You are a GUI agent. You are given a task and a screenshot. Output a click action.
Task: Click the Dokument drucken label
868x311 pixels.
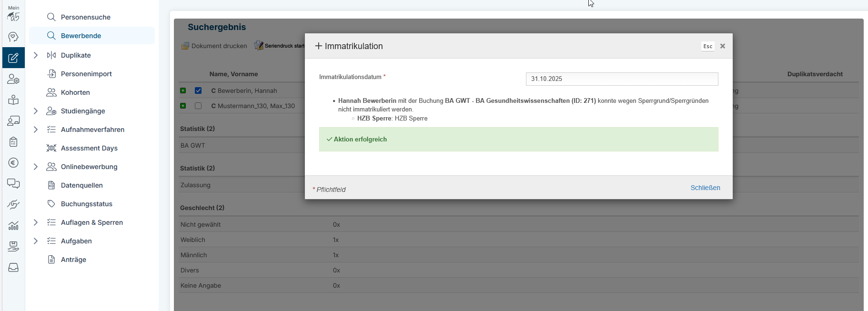point(219,46)
